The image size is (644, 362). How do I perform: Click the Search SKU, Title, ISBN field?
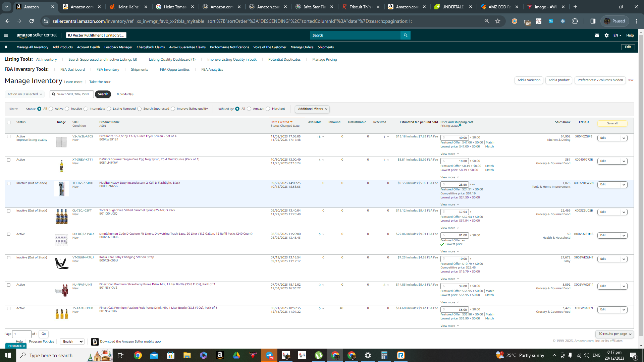point(72,94)
